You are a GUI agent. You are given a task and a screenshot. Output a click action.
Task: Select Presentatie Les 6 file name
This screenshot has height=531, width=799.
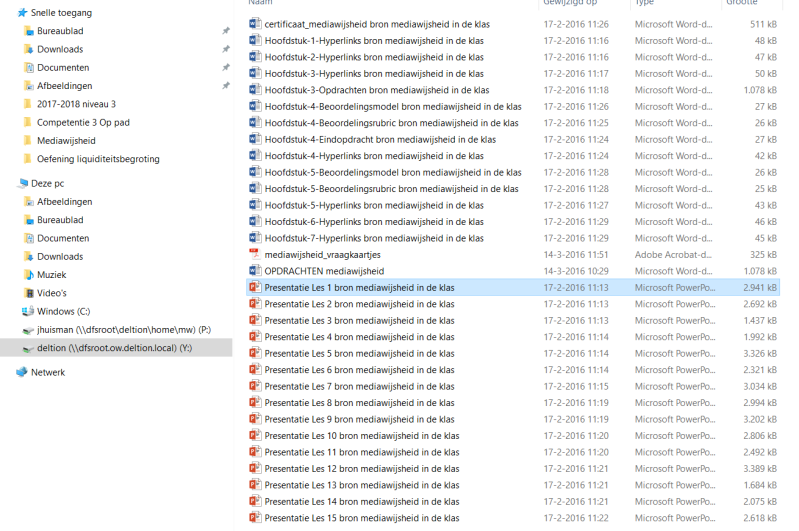click(x=359, y=370)
